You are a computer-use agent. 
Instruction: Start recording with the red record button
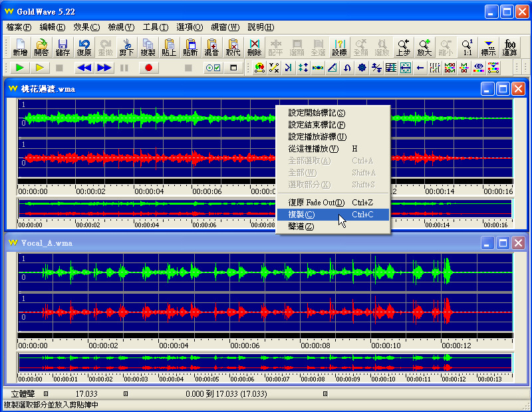[148, 68]
